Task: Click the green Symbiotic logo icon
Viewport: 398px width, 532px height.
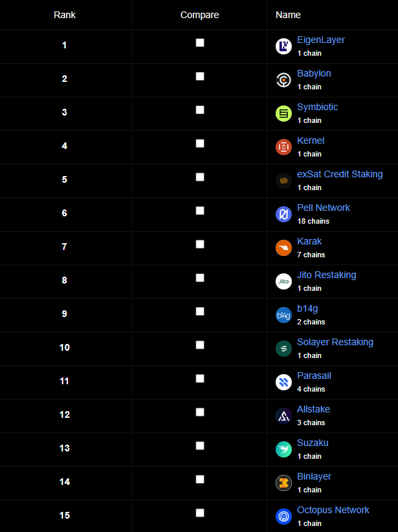Action: [284, 114]
